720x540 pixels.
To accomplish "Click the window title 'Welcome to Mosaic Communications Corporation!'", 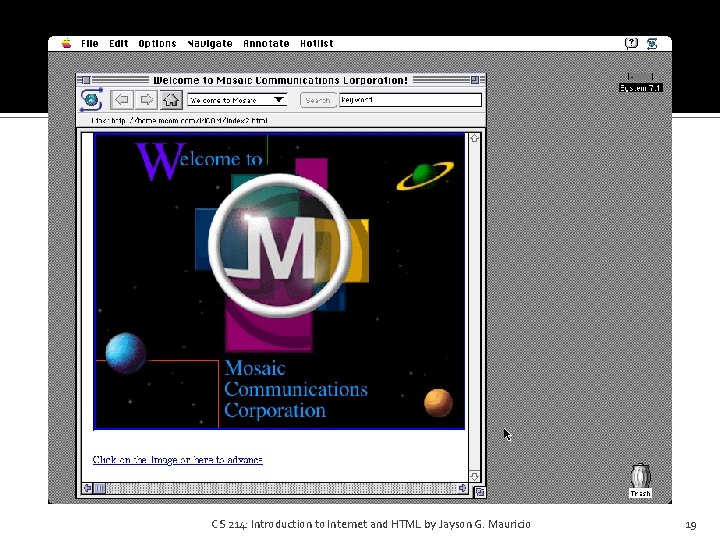I will point(281,80).
